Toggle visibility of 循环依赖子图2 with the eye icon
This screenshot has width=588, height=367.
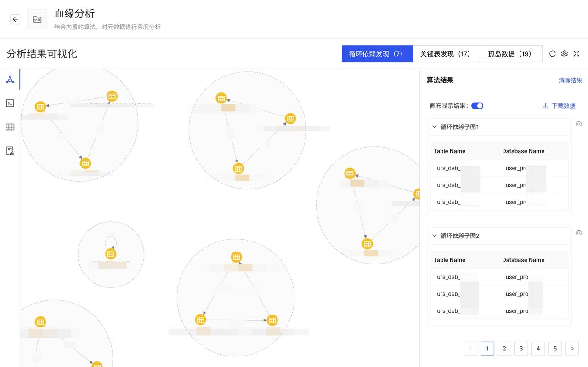pos(579,233)
